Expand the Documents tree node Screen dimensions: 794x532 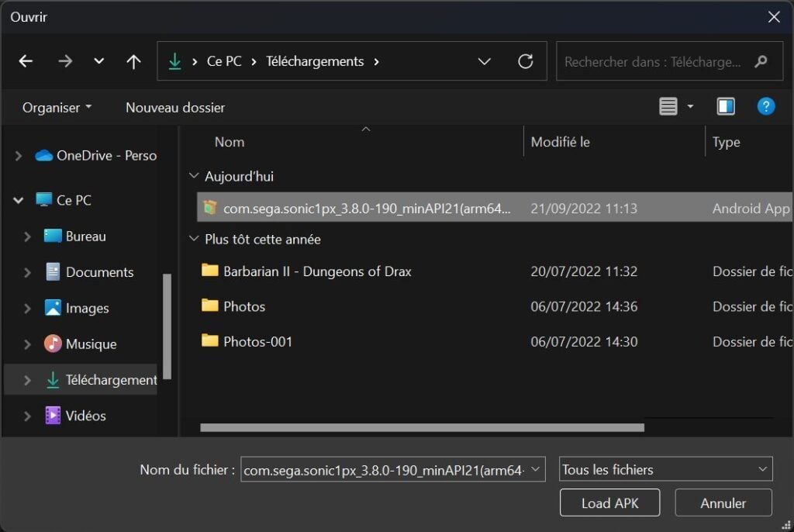(x=27, y=272)
